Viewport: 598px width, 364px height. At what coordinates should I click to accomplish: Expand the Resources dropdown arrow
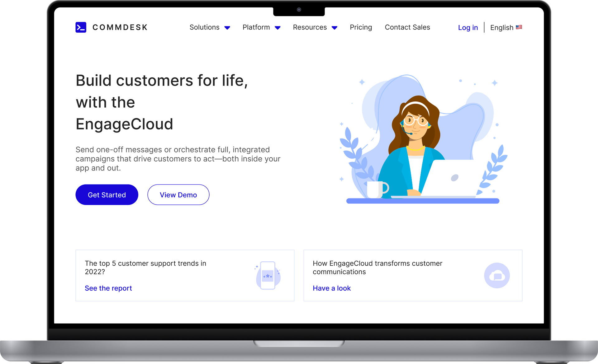coord(335,28)
